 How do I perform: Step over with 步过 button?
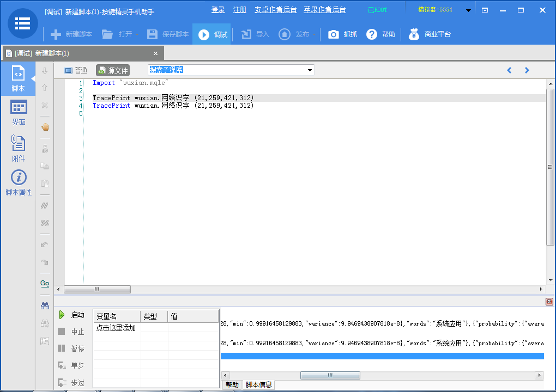click(71, 383)
